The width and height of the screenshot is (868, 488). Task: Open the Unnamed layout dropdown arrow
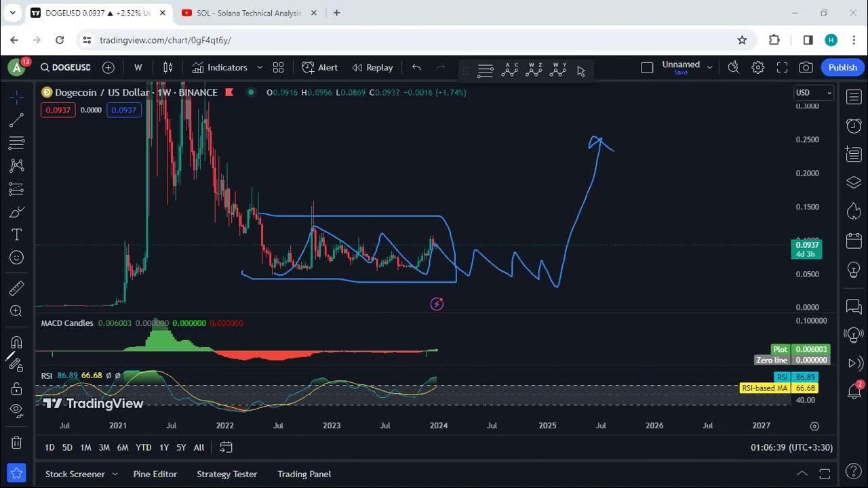709,67
